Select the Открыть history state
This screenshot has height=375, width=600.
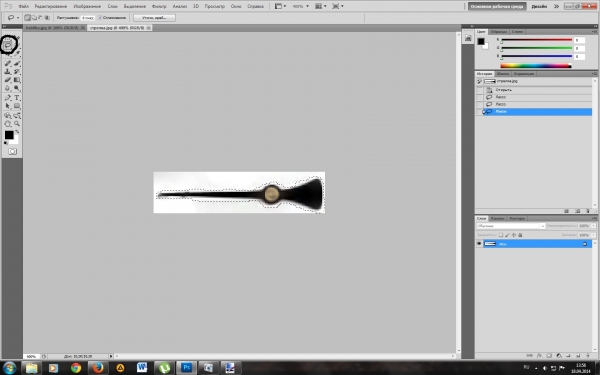[503, 90]
